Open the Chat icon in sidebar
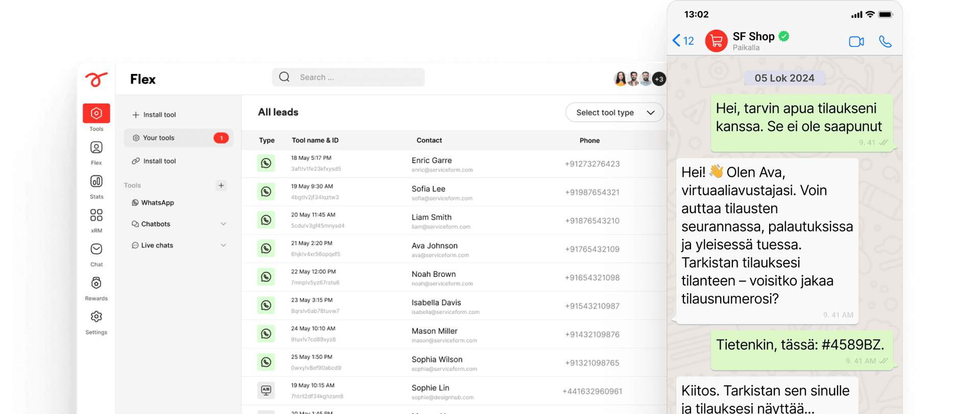 coord(96,249)
